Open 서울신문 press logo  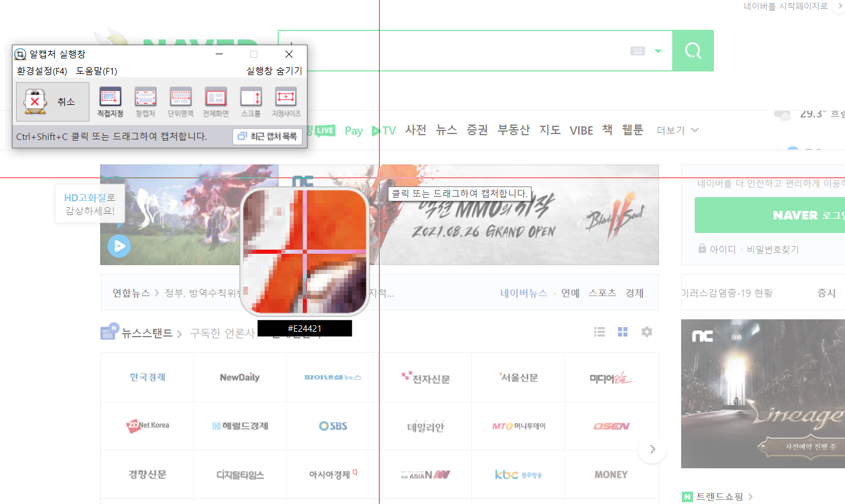[x=518, y=377]
